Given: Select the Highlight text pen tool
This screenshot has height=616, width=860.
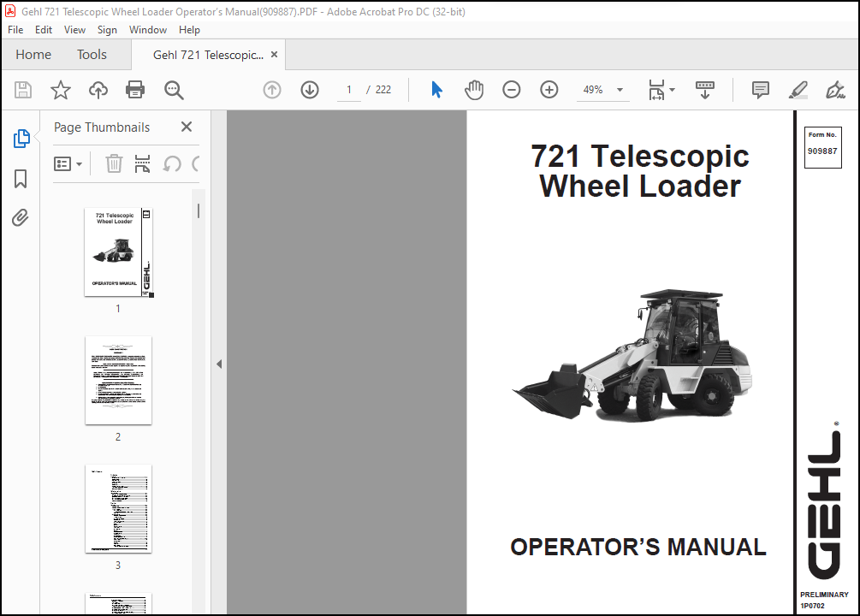Looking at the screenshot, I should point(798,90).
